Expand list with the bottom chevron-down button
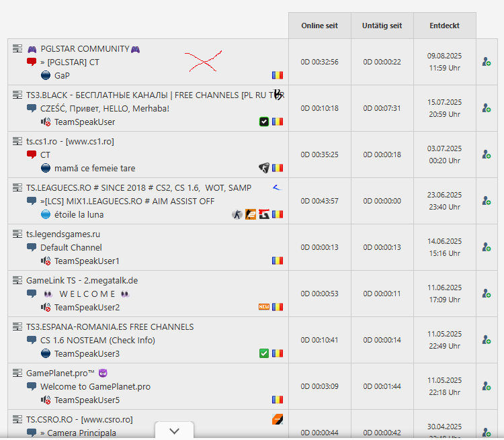Viewport: 504px width, 440px height. 174,431
